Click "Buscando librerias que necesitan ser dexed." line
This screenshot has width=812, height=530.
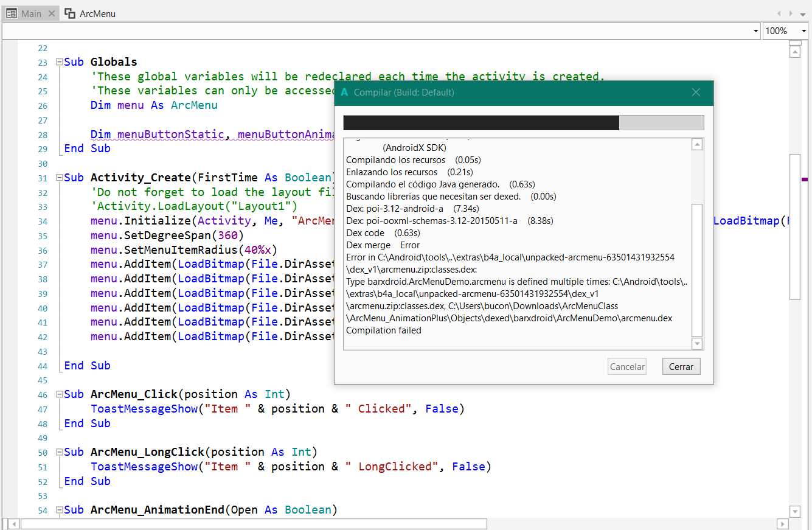[451, 197]
